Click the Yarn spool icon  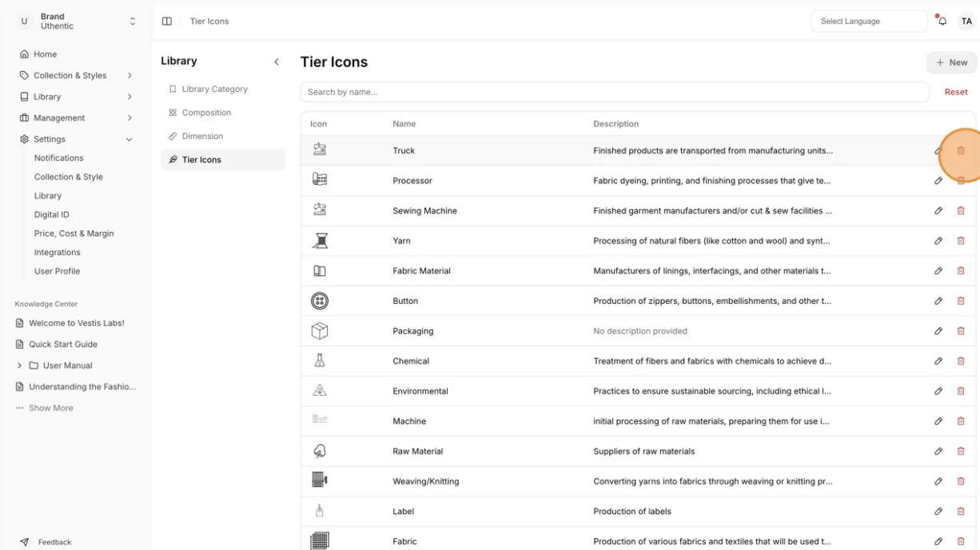pos(320,241)
